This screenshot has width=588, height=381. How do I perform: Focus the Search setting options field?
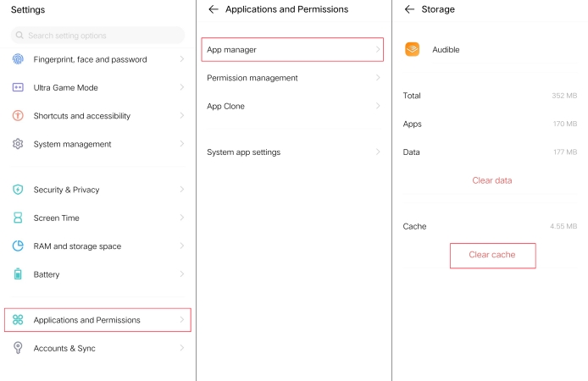[98, 36]
